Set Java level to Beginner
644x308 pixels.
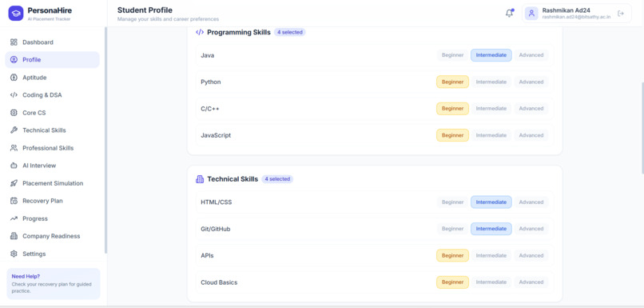(x=452, y=55)
